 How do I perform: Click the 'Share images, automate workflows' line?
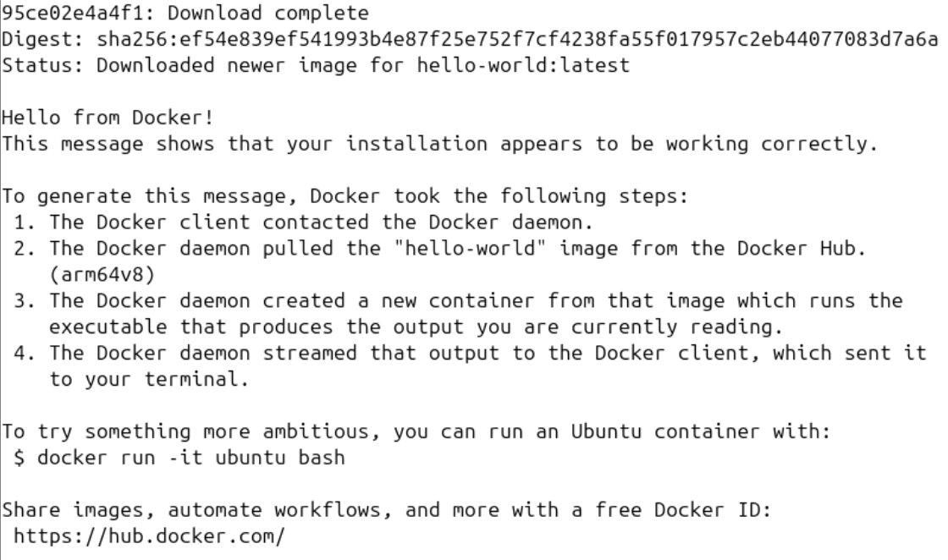[x=399, y=510]
